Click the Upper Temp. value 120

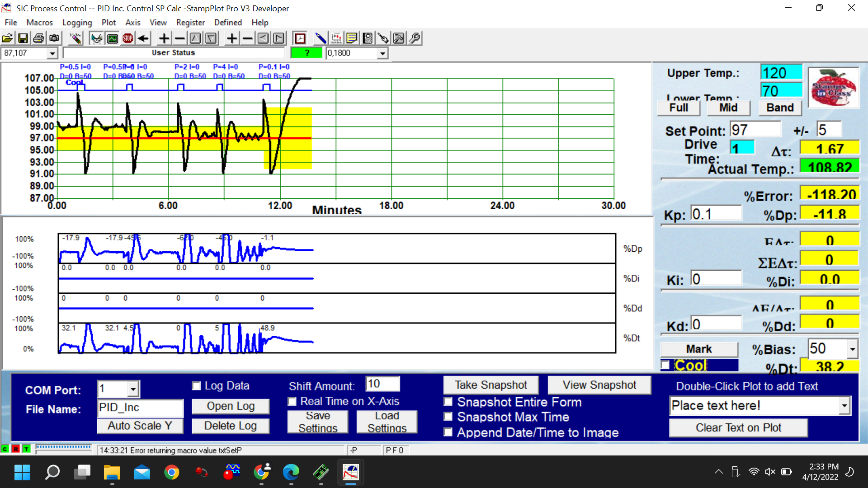coord(781,73)
